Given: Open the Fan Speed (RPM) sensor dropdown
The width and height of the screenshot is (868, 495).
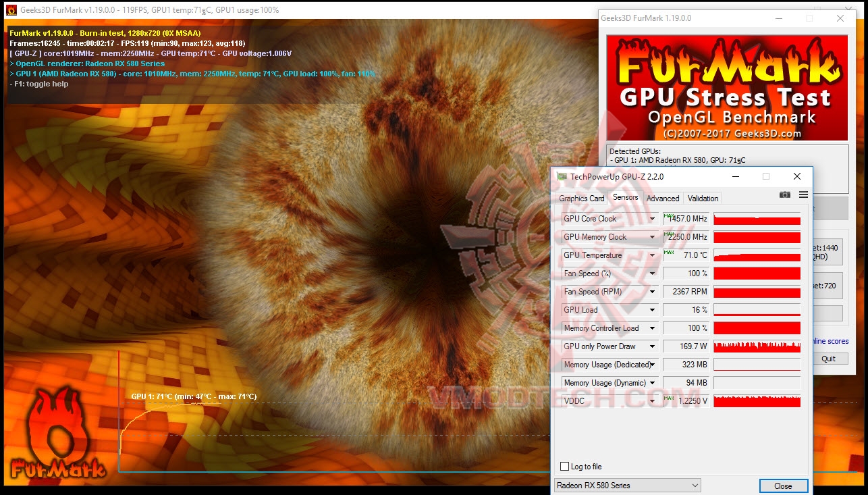Looking at the screenshot, I should pyautogui.click(x=651, y=292).
